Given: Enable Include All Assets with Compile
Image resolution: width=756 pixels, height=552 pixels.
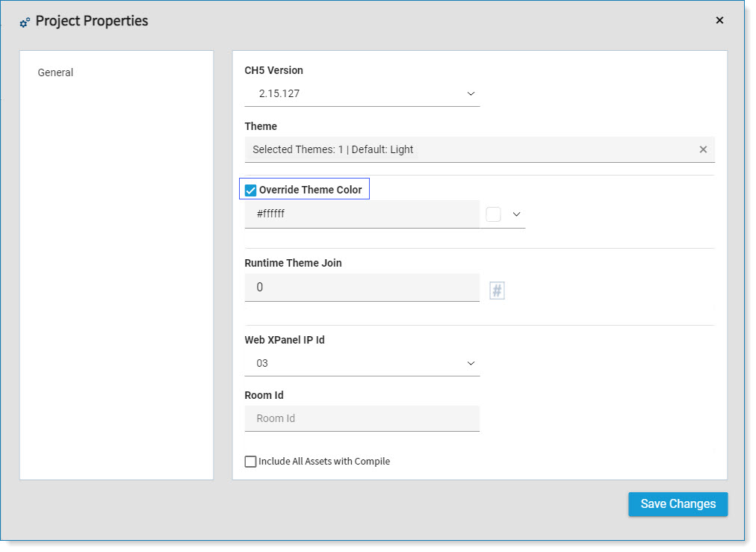Looking at the screenshot, I should (x=251, y=462).
